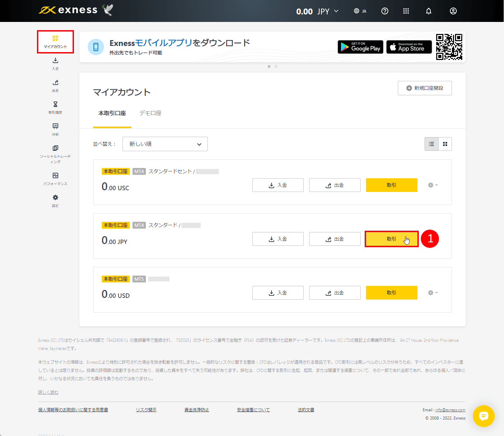Screen dimensions: 504x436
Task: Open gear menu for Standard Cent account
Action: point(433,185)
